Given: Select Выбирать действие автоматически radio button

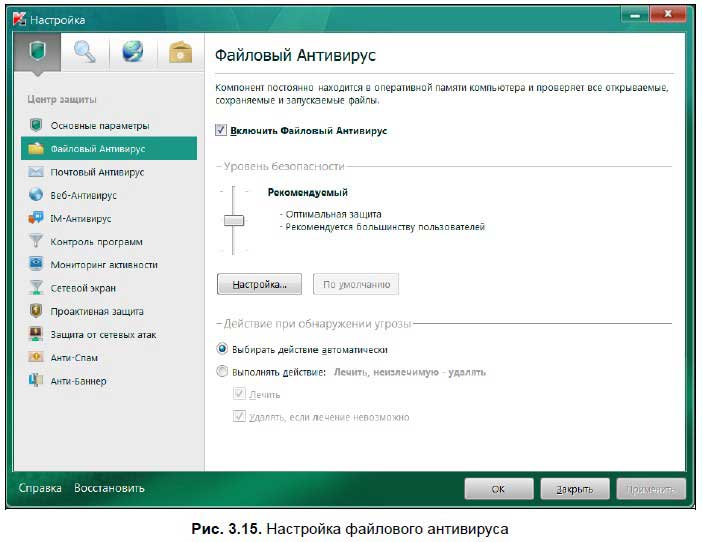Looking at the screenshot, I should [x=222, y=349].
